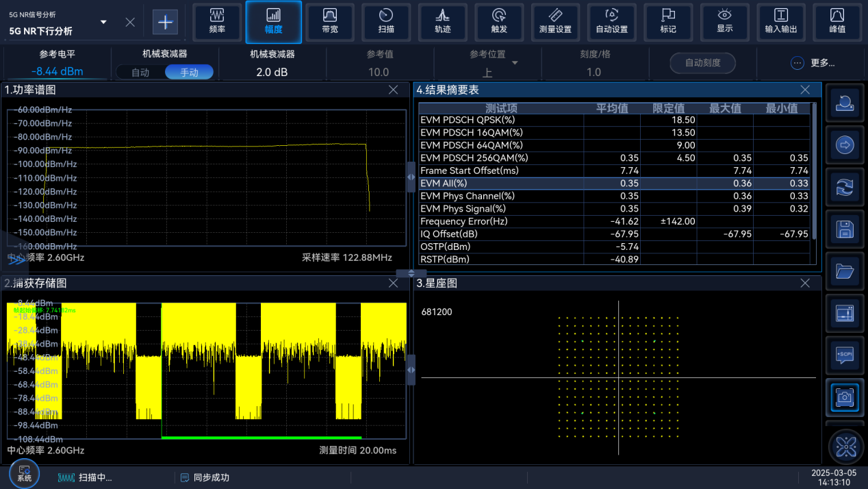Switch to the 显示 (Display) menu
The height and width of the screenshot is (489, 868).
(x=724, y=21)
